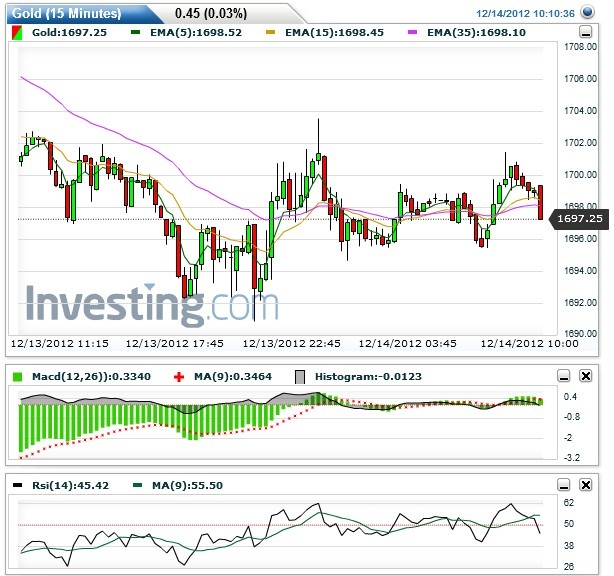Viewport: 614px width, 576px height.
Task: Click the red cross MA(9) legend icon in MACD panel
Action: [179, 377]
